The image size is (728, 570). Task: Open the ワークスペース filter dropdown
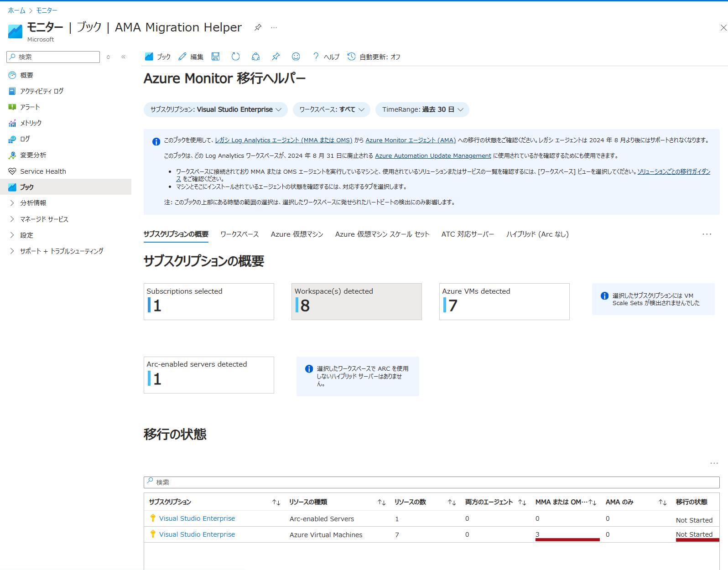332,109
